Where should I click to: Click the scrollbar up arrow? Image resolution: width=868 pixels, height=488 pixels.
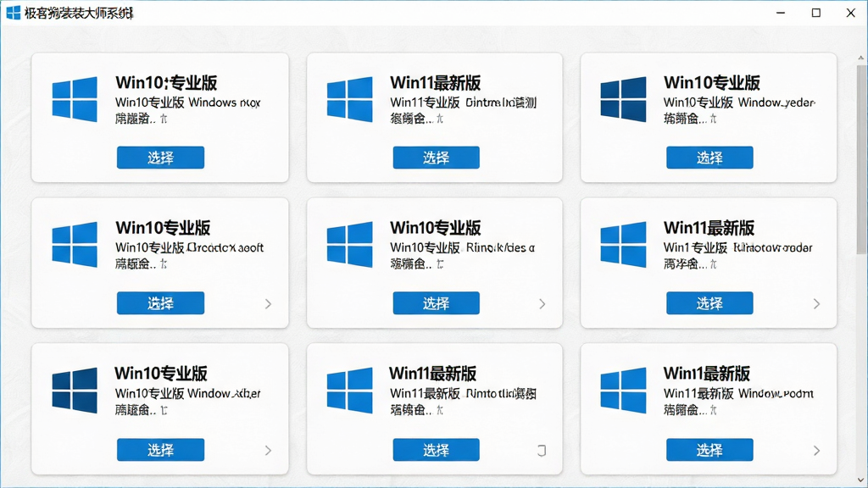(x=861, y=58)
